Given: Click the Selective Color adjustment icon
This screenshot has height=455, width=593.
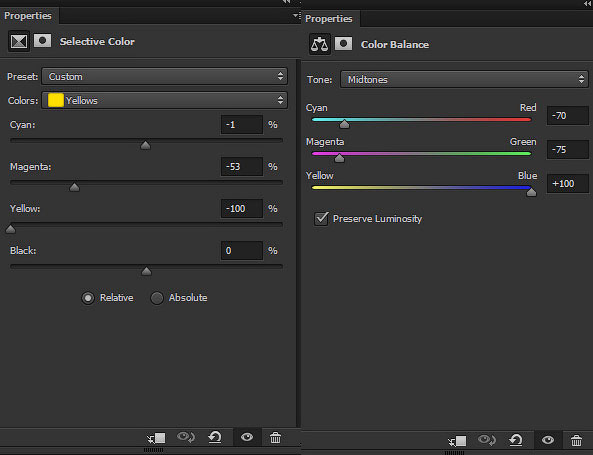Looking at the screenshot, I should [x=19, y=41].
